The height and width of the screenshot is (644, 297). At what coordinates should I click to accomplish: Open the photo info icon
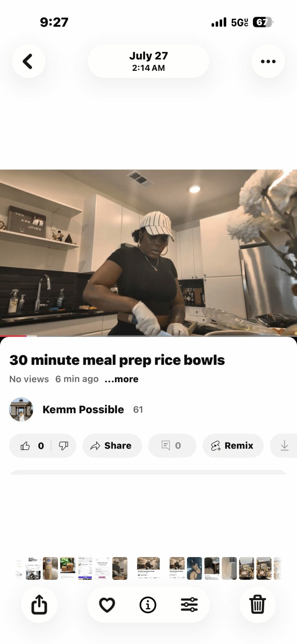coord(148,605)
